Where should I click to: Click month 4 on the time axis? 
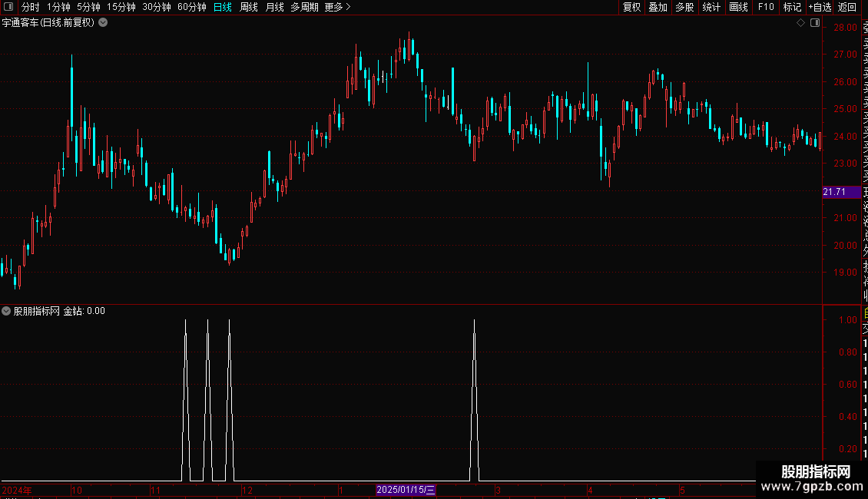[x=590, y=490]
